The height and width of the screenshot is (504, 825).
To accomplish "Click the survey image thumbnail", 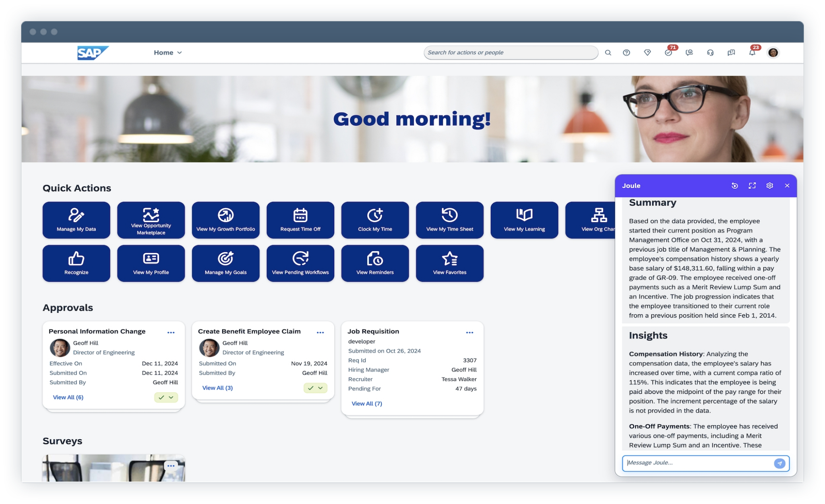I will (114, 468).
